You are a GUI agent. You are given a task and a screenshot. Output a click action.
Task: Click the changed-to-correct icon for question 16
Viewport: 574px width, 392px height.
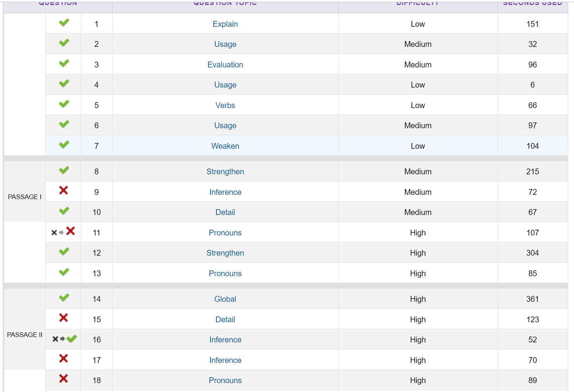[x=64, y=339]
